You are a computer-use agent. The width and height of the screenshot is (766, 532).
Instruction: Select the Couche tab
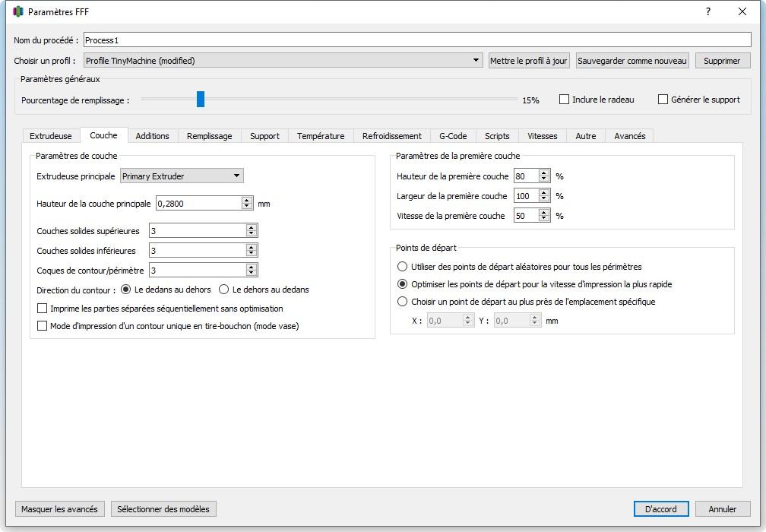point(103,135)
